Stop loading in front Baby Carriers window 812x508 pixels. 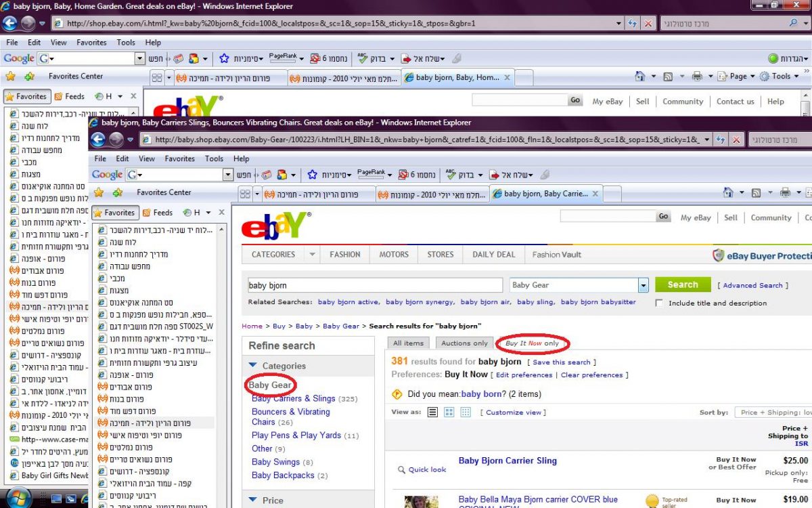point(736,140)
